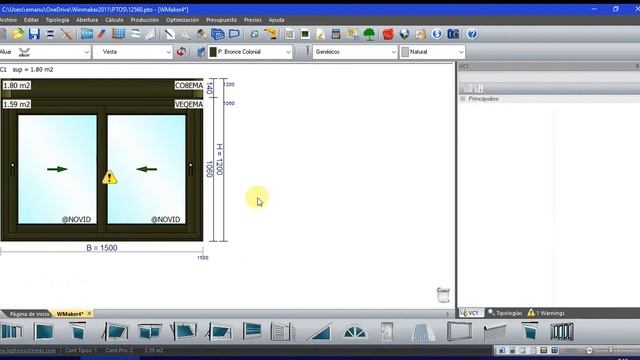Select the VC1 panel tab

[x=471, y=313]
